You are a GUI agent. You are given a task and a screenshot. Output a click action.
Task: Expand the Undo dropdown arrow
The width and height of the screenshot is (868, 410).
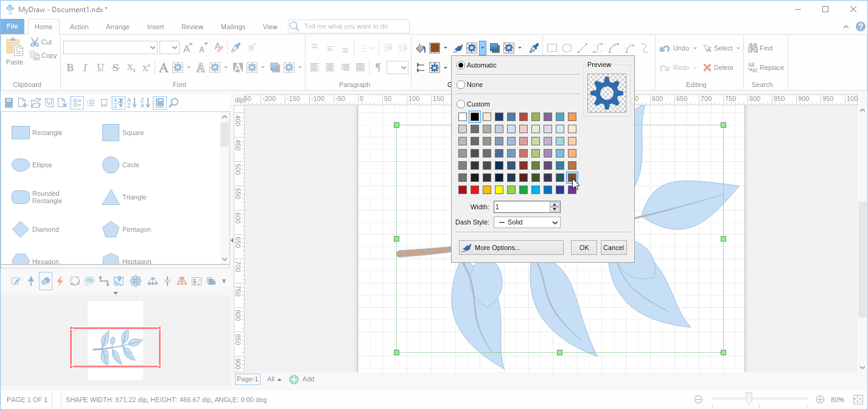pyautogui.click(x=695, y=48)
